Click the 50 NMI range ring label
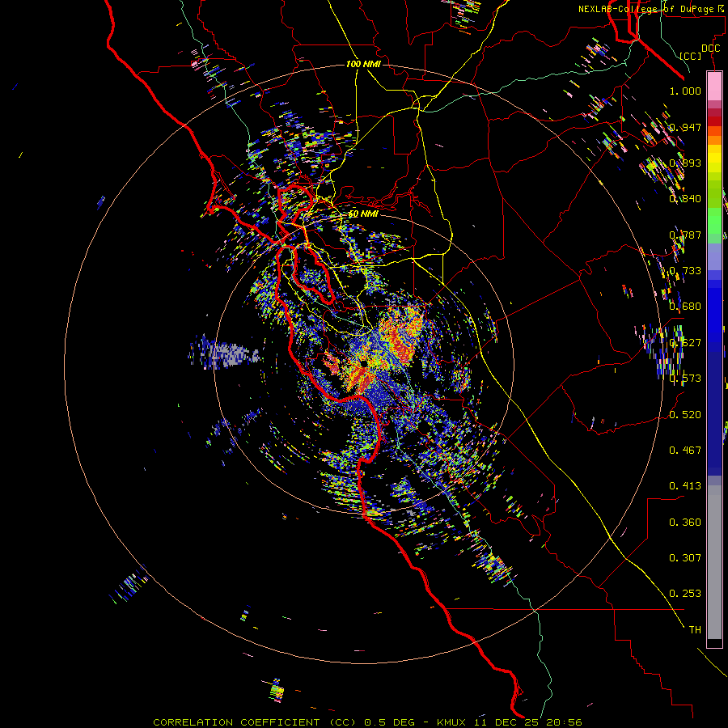This screenshot has height=728, width=728. coord(363,214)
